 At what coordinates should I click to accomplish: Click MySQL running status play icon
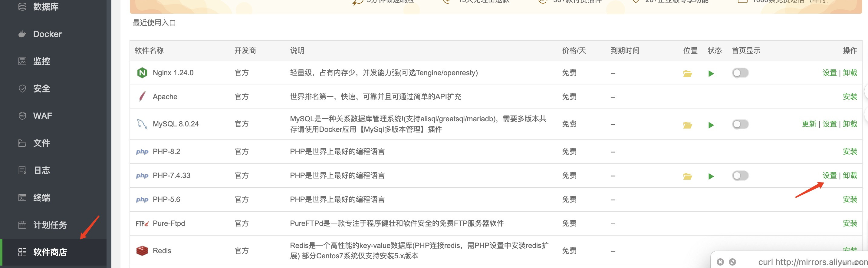(711, 125)
